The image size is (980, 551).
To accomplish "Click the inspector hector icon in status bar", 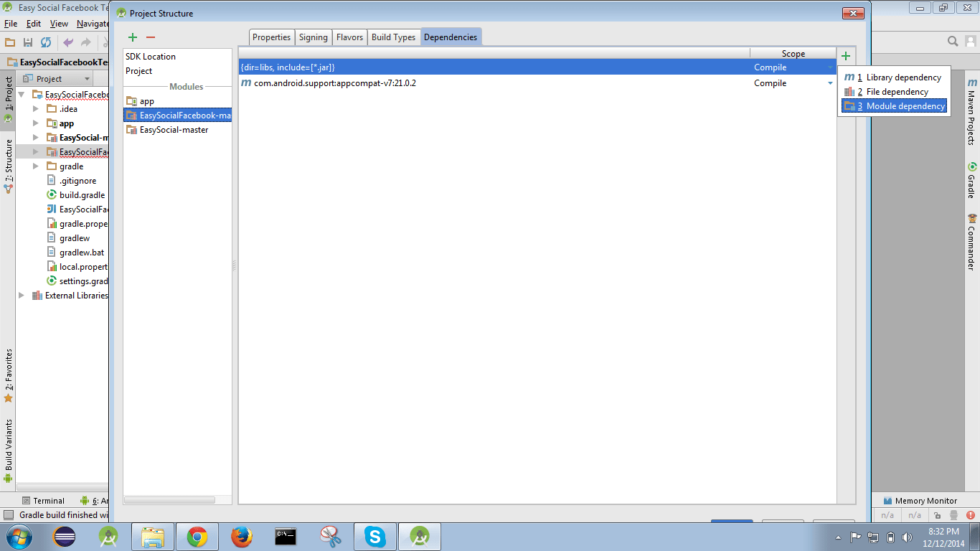I will point(953,515).
